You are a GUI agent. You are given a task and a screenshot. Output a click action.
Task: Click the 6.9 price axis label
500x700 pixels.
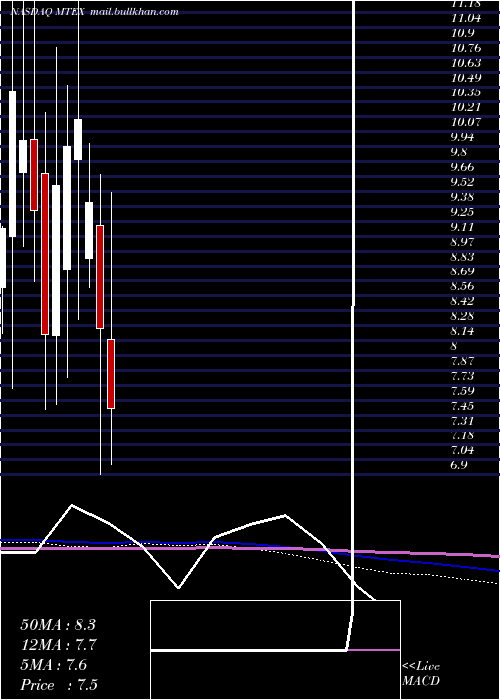point(459,465)
